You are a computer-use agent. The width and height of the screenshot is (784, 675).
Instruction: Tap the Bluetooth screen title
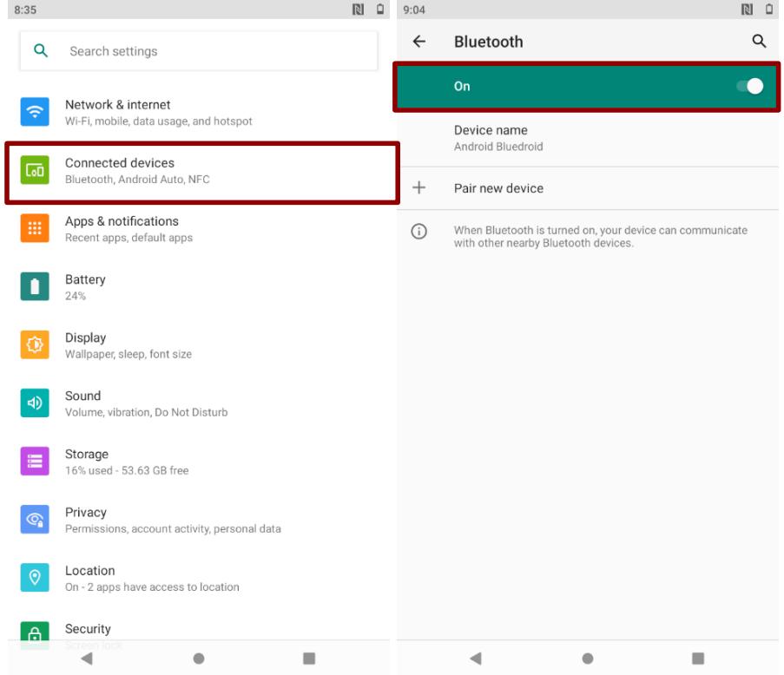coord(489,42)
